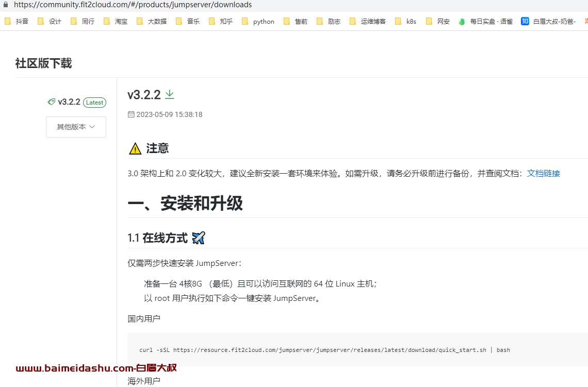The image size is (588, 387).
Task: Click the green tag icon beside v3.2.2
Action: click(x=52, y=102)
